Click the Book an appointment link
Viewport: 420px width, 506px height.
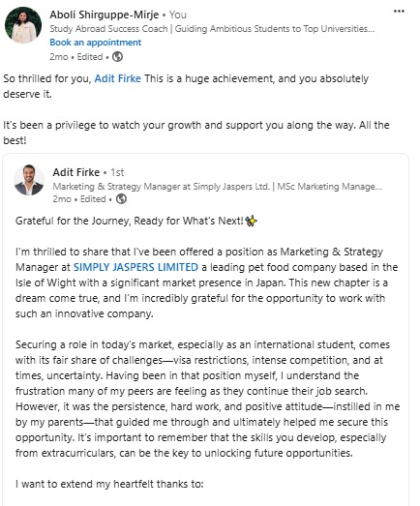click(95, 43)
